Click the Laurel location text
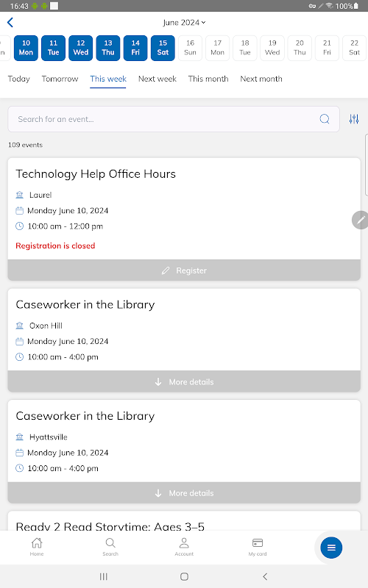Image resolution: width=368 pixels, height=588 pixels. tap(40, 195)
